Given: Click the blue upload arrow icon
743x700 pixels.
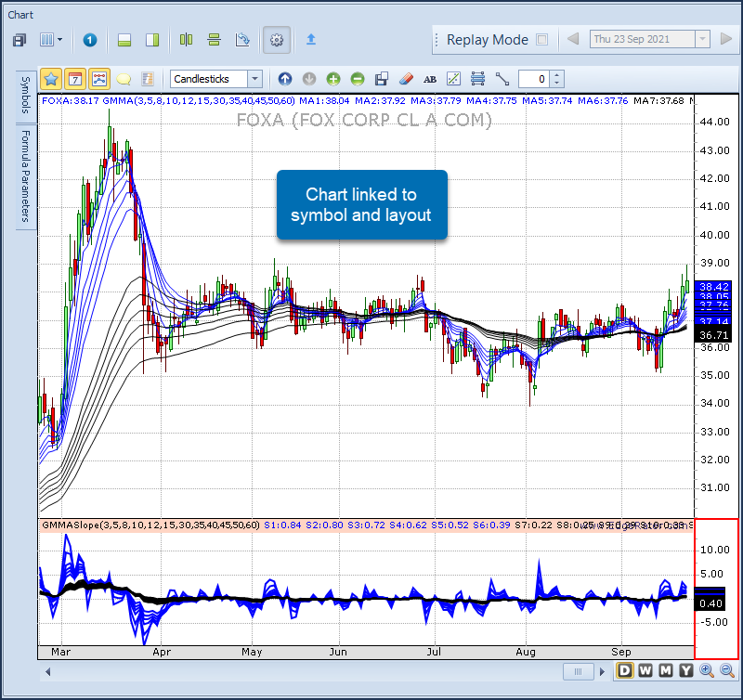Looking at the screenshot, I should 311,39.
